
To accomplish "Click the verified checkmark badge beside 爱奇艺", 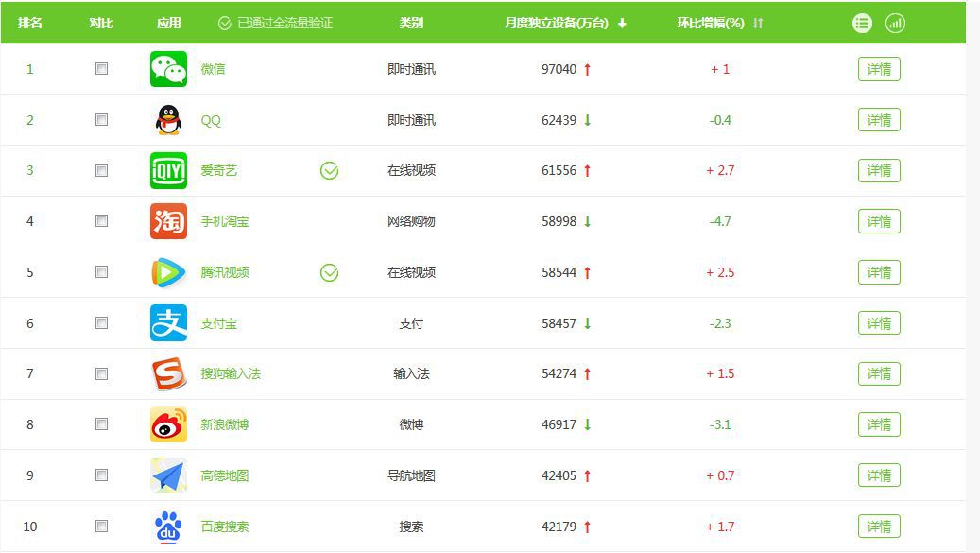I will (x=329, y=171).
